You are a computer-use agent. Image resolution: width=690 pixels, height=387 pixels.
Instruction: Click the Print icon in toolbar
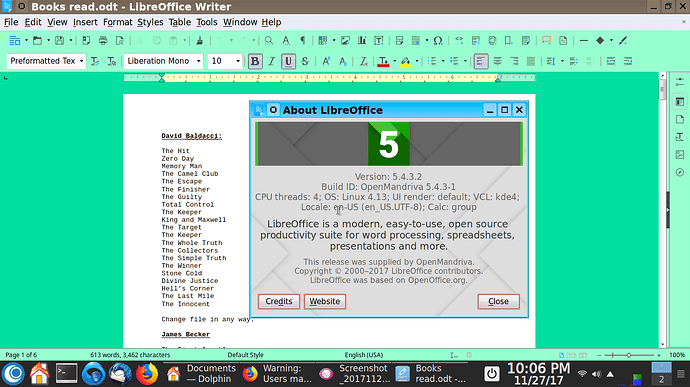coord(103,41)
